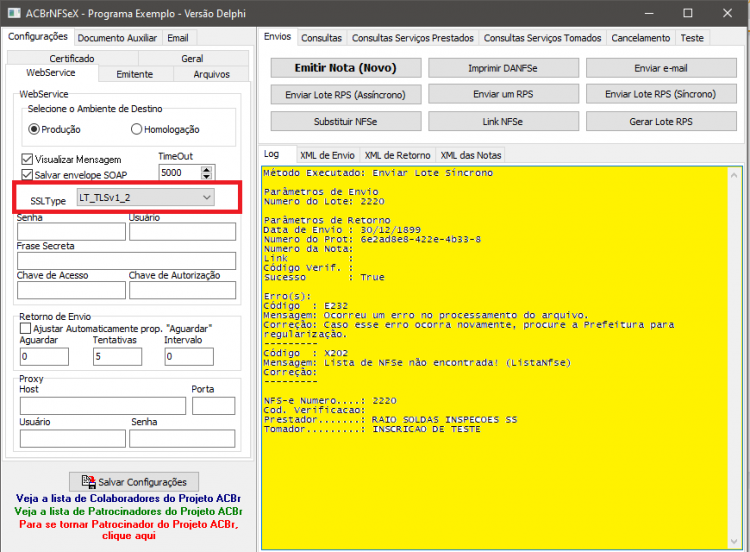The image size is (750, 552).
Task: Open Consultas Serviços Tomados tab
Action: (542, 38)
